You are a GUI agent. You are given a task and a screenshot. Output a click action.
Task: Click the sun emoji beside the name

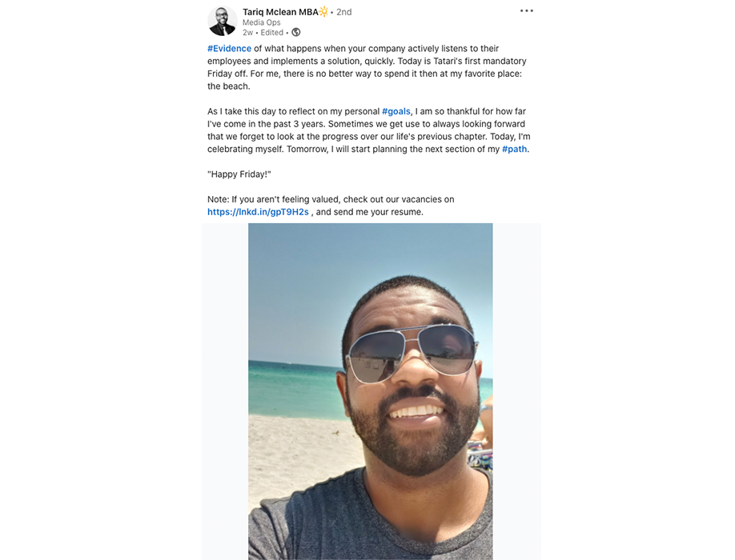[x=324, y=12]
